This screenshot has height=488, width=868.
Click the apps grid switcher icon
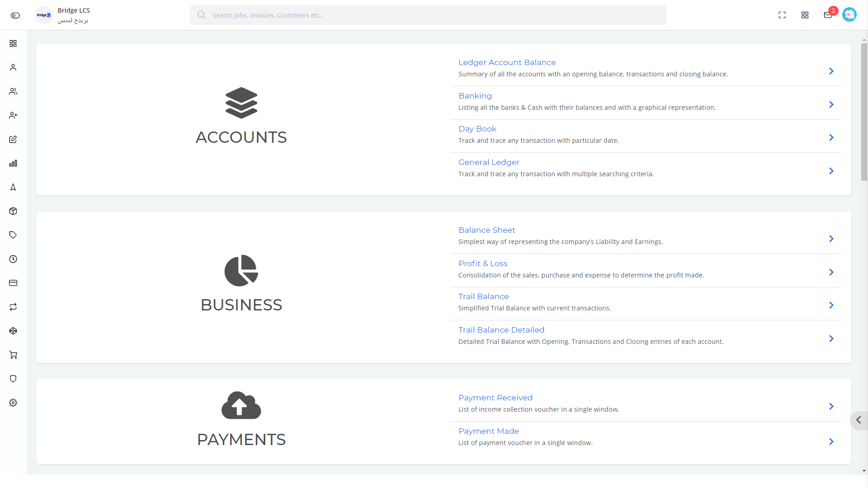[x=806, y=15]
